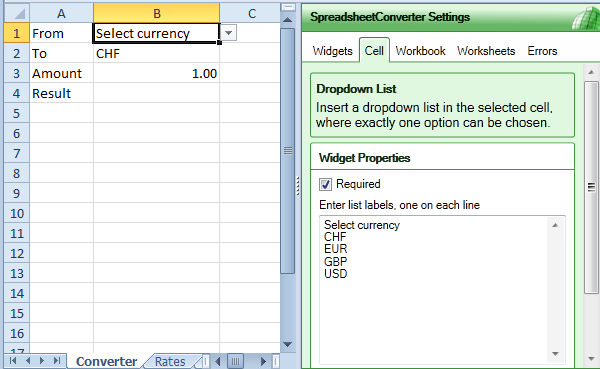600x369 pixels.
Task: Go to next sheet arrow
Action: [42, 361]
